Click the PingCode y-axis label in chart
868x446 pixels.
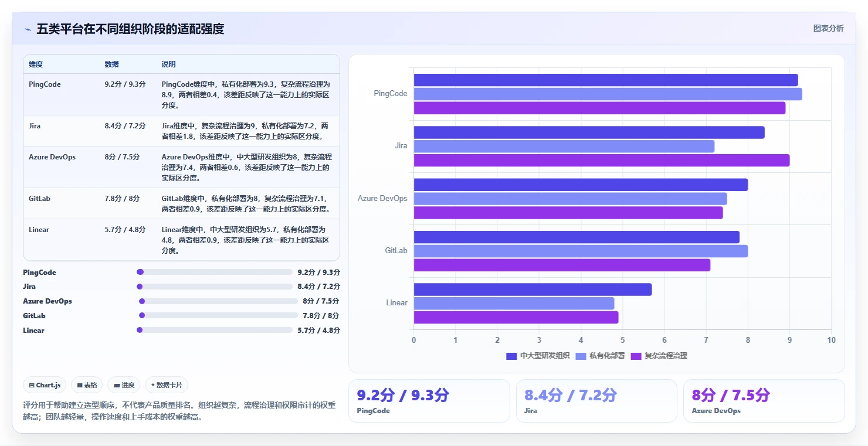coord(391,94)
